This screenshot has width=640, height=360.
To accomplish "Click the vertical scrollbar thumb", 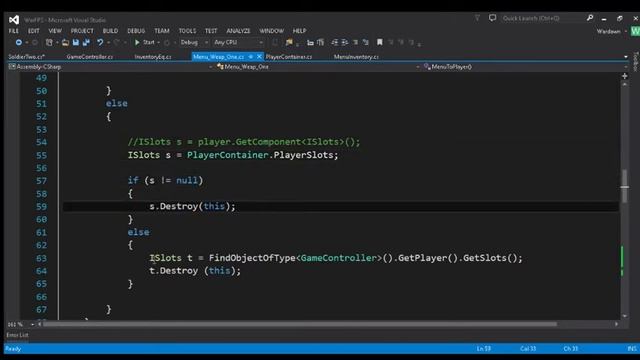I will point(624,186).
